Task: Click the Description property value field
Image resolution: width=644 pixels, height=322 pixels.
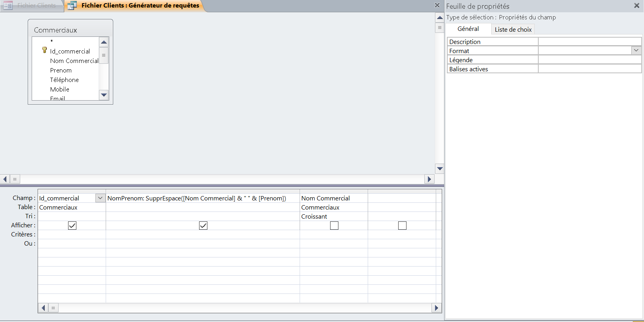Action: 590,42
